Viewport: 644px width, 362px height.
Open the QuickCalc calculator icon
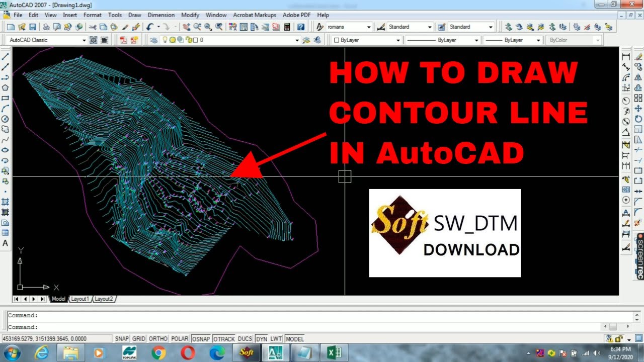click(x=287, y=27)
